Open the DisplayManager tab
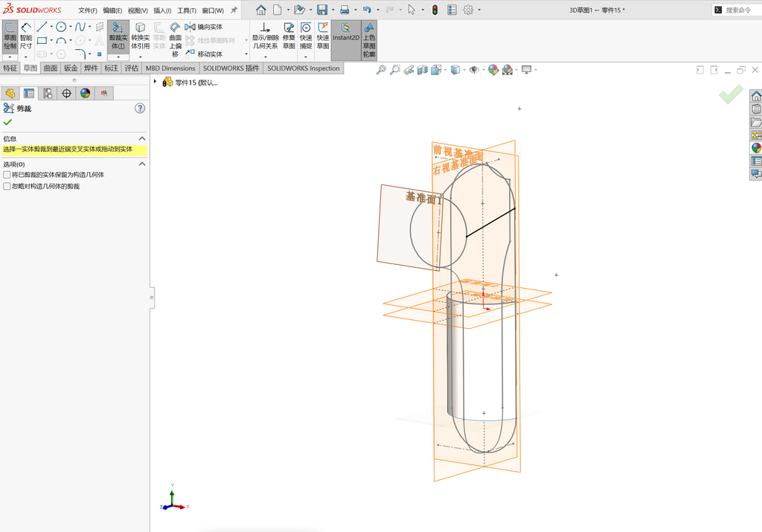The height and width of the screenshot is (532, 762). point(86,93)
